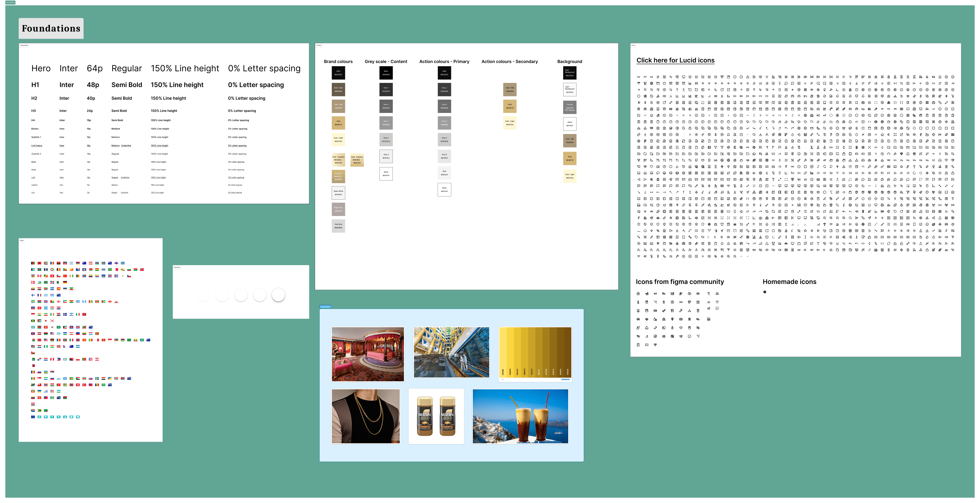This screenshot has width=980, height=503.
Task: Select the gold necklace photo
Action: click(x=366, y=416)
